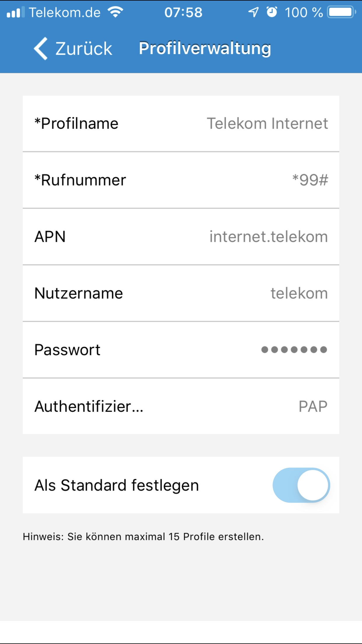Tap the masked Passwort field
The height and width of the screenshot is (644, 362).
point(294,350)
